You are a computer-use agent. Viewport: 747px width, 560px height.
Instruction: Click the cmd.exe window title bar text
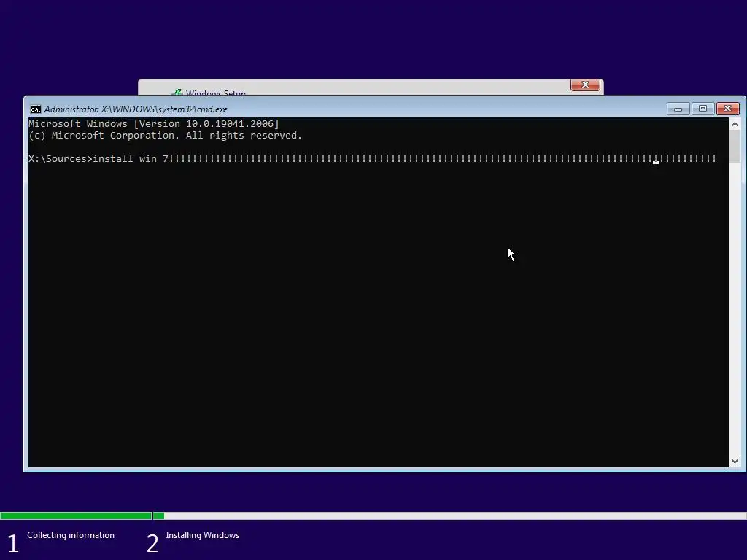136,109
